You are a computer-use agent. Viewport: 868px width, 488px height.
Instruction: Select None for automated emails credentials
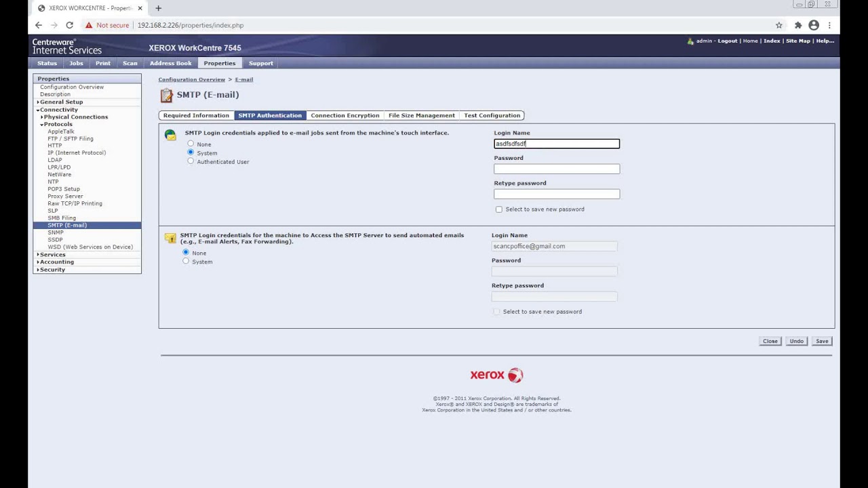point(186,252)
